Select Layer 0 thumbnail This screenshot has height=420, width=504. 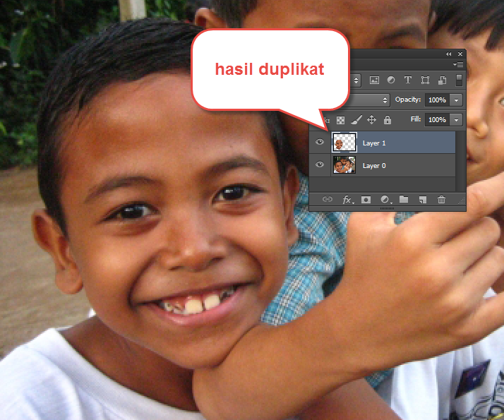pos(344,165)
